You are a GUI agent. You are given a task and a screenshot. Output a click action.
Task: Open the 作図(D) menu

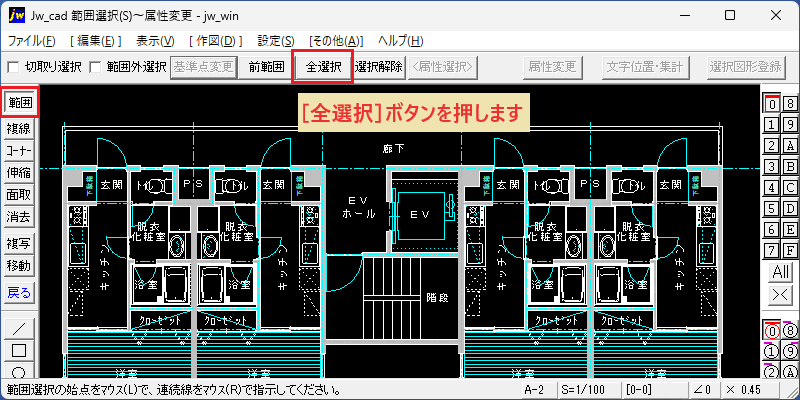coord(216,41)
